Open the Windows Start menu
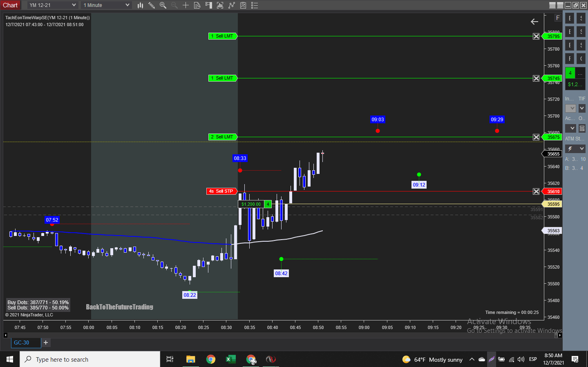 click(10, 359)
